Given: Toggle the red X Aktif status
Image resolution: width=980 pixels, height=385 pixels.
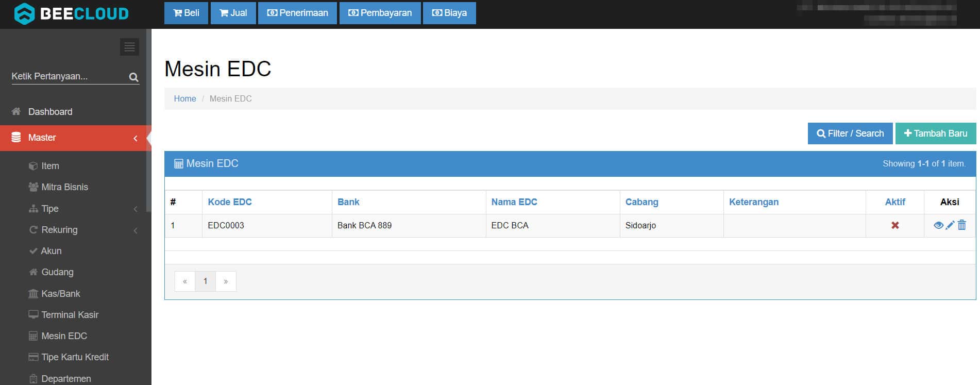Looking at the screenshot, I should coord(895,225).
